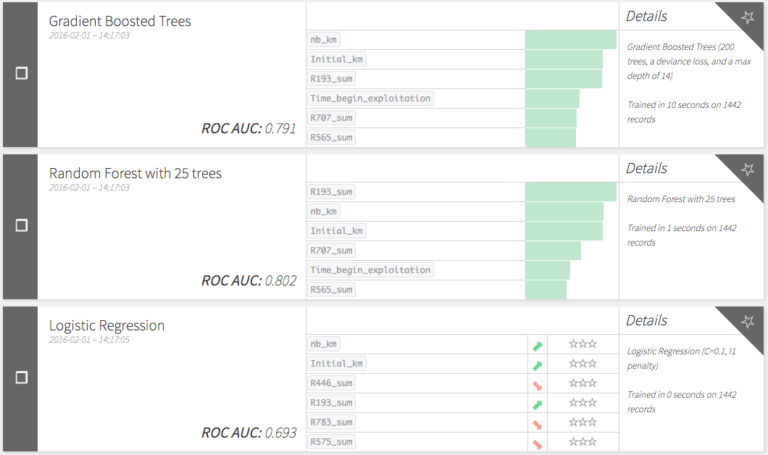Click ROC AUC: 0.791 score
Image resolution: width=768 pixels, height=455 pixels.
click(x=249, y=128)
